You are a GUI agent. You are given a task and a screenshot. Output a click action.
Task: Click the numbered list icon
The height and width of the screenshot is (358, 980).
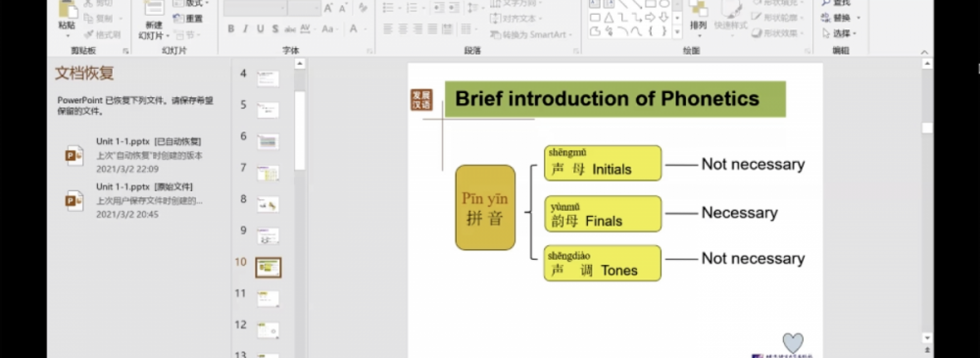click(412, 8)
